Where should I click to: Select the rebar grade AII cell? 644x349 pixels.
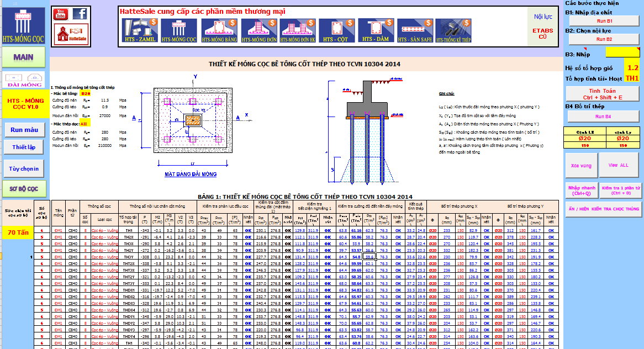(x=84, y=124)
